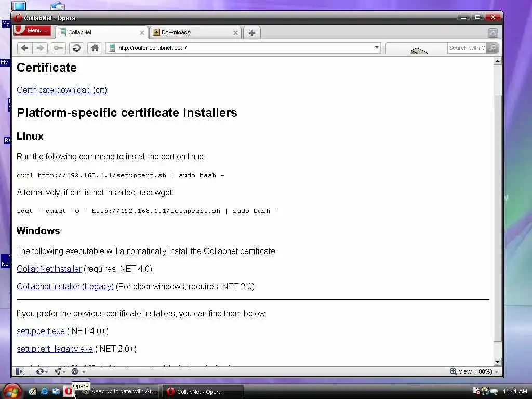The height and width of the screenshot is (399, 532).
Task: Click the URL field showing router.collabnet.local
Action: [x=244, y=48]
